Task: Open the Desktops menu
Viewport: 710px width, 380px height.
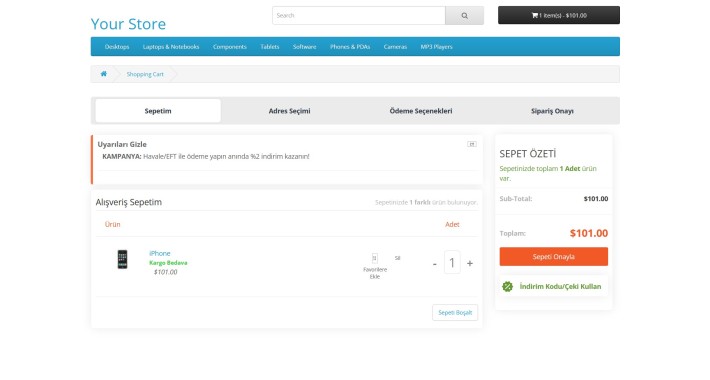Action: pos(117,47)
